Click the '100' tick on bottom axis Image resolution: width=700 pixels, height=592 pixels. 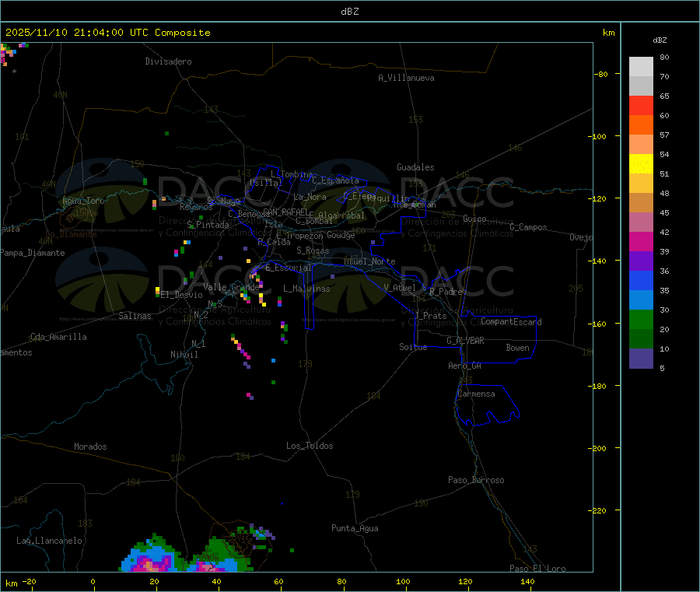[403, 581]
